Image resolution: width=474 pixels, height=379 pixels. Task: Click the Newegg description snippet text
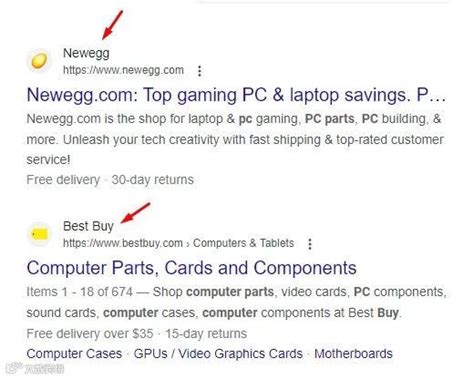(x=235, y=139)
